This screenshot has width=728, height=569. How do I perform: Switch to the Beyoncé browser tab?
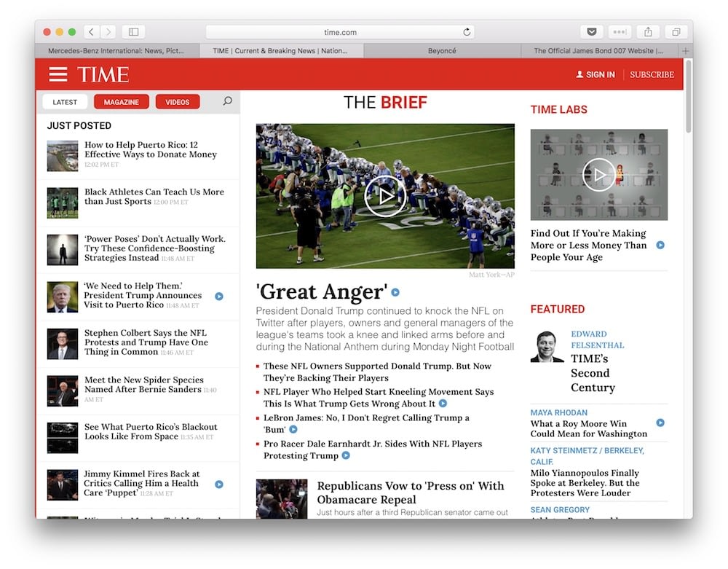(x=442, y=50)
